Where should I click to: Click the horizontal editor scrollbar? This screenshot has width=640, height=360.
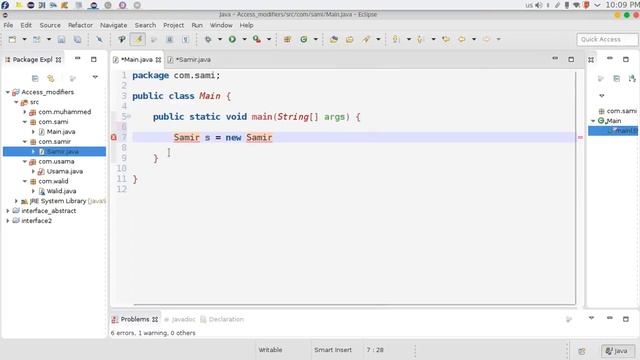click(354, 304)
